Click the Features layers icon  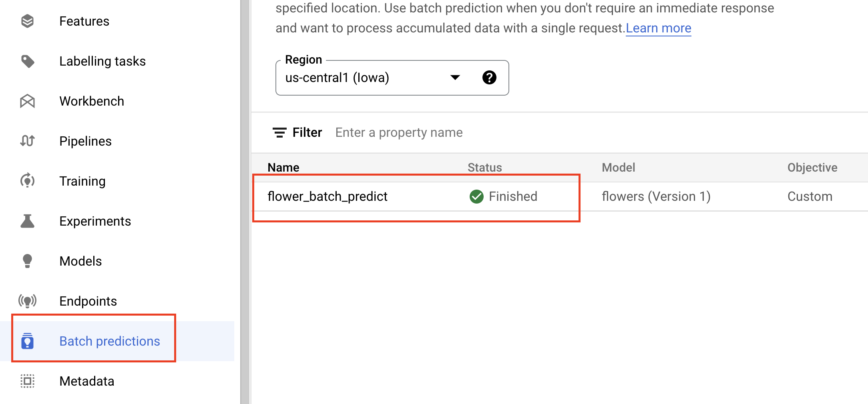point(27,21)
